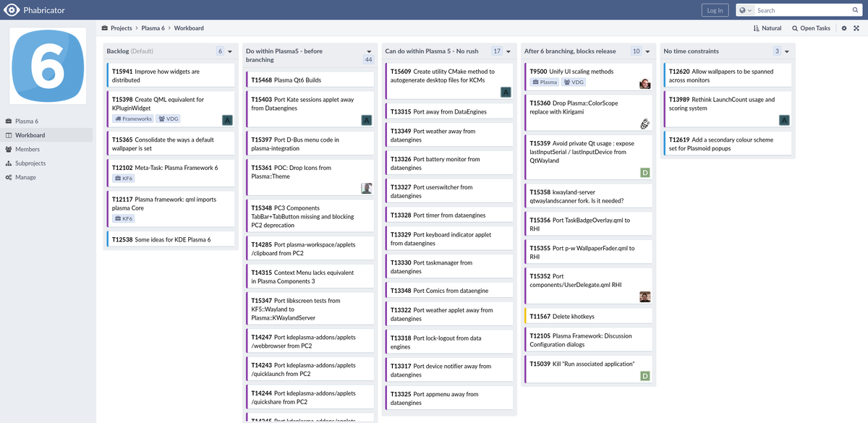Click the suitcase icon in the breadcrumb
Viewport: 868px width, 423px height.
click(x=105, y=28)
